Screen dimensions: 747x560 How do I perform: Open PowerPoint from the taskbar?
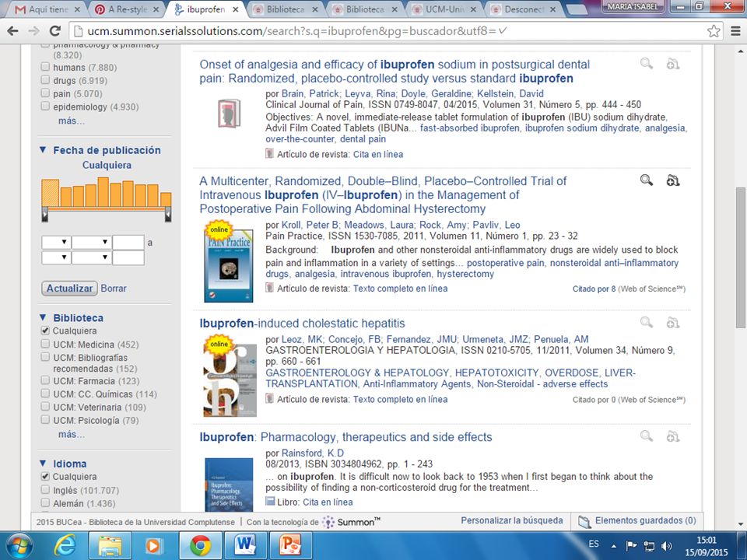(x=290, y=546)
